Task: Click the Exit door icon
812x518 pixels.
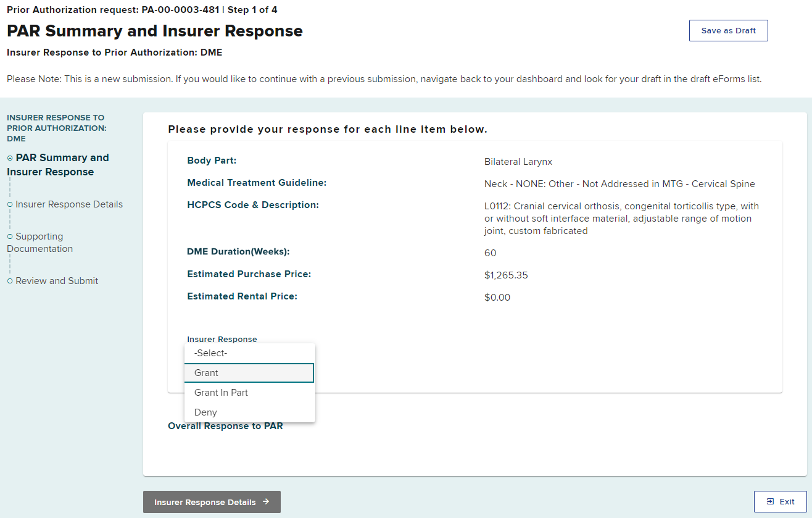Action: point(770,502)
